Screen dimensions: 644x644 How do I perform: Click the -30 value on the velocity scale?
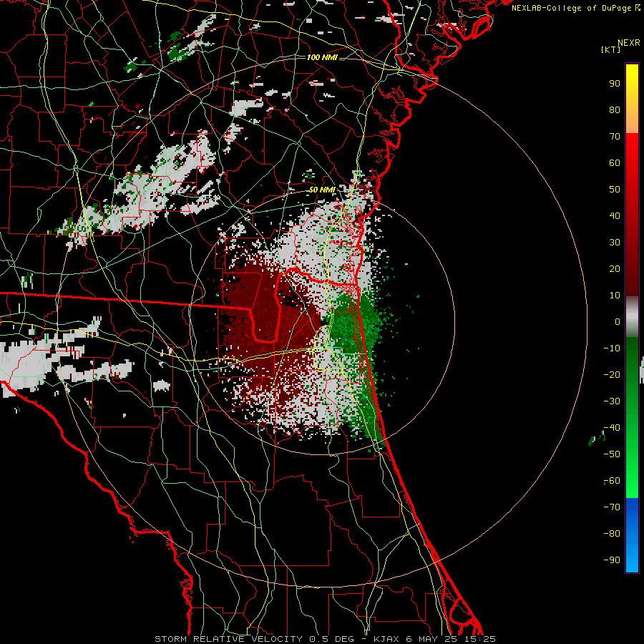click(x=612, y=401)
